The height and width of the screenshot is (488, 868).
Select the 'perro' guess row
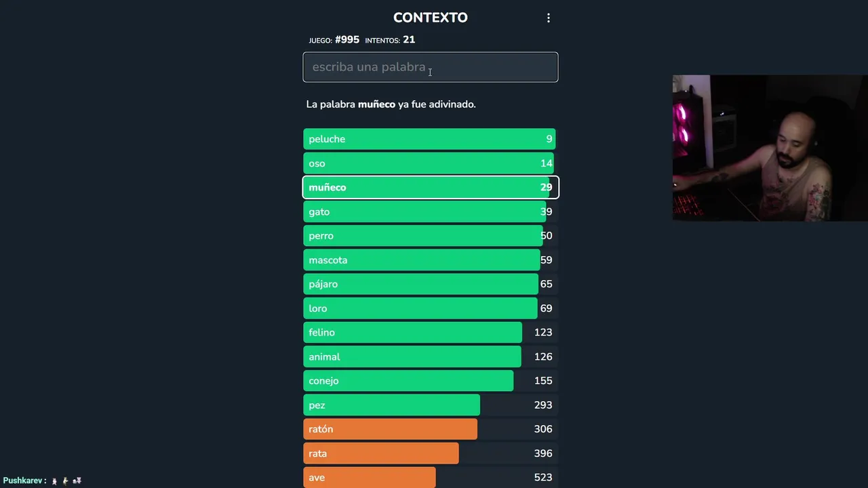[430, 236]
